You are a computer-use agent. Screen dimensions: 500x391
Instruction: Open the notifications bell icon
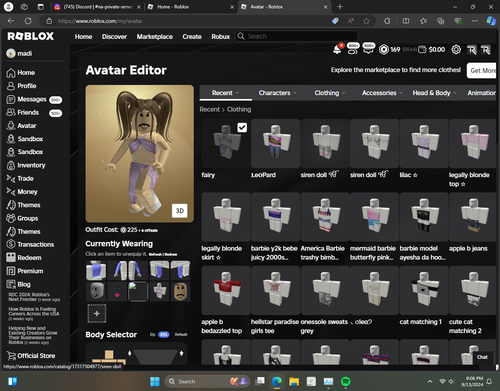click(x=337, y=50)
